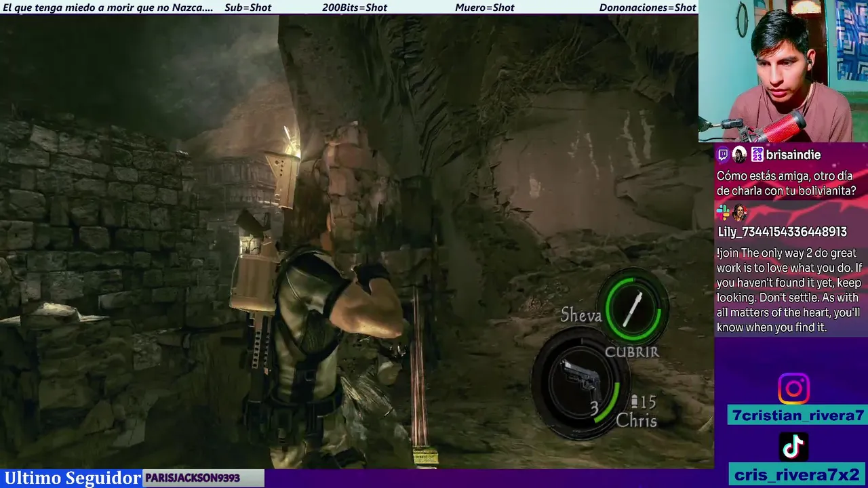
Task: Click the '!join The only way' chat message
Action: click(x=789, y=290)
